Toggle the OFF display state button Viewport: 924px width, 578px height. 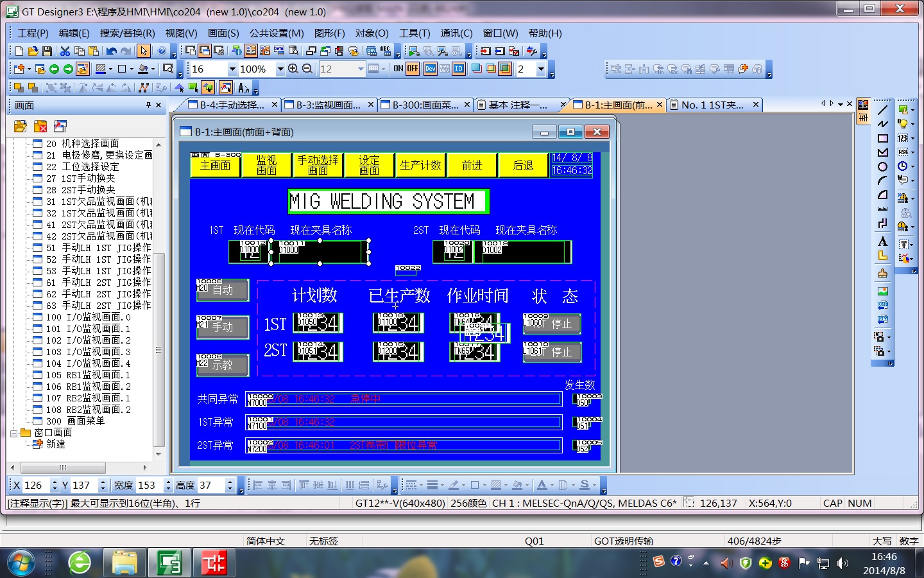(x=413, y=69)
